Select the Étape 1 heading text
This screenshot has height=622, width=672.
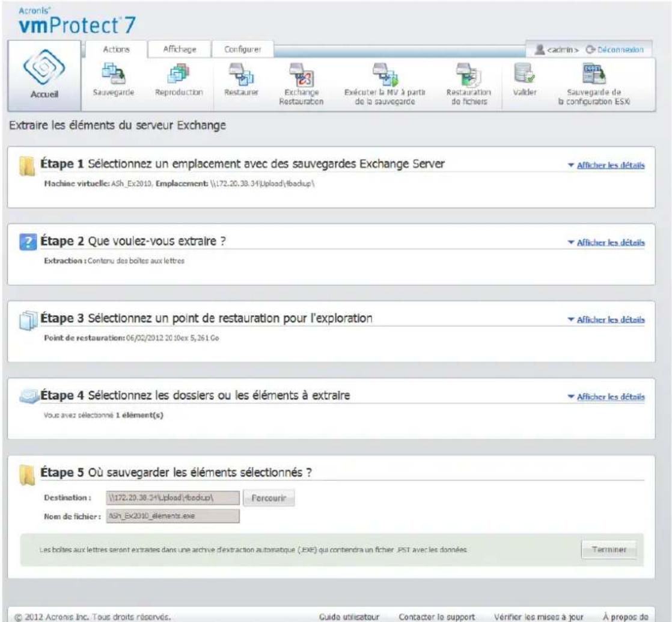click(243, 164)
